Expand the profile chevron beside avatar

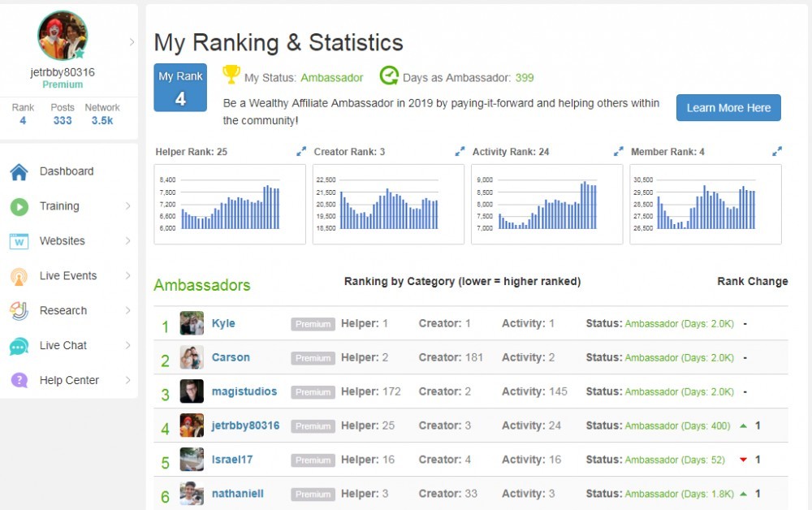coord(132,42)
